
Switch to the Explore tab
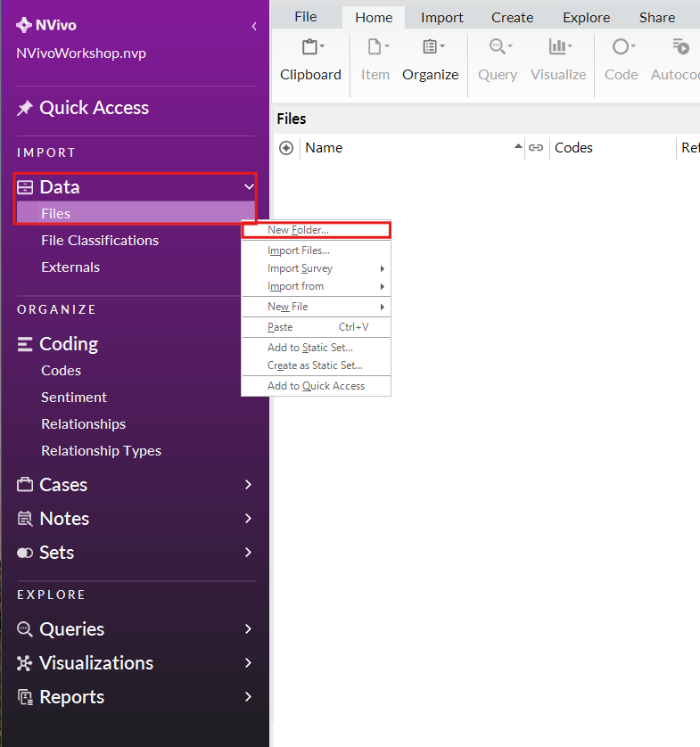(x=586, y=18)
